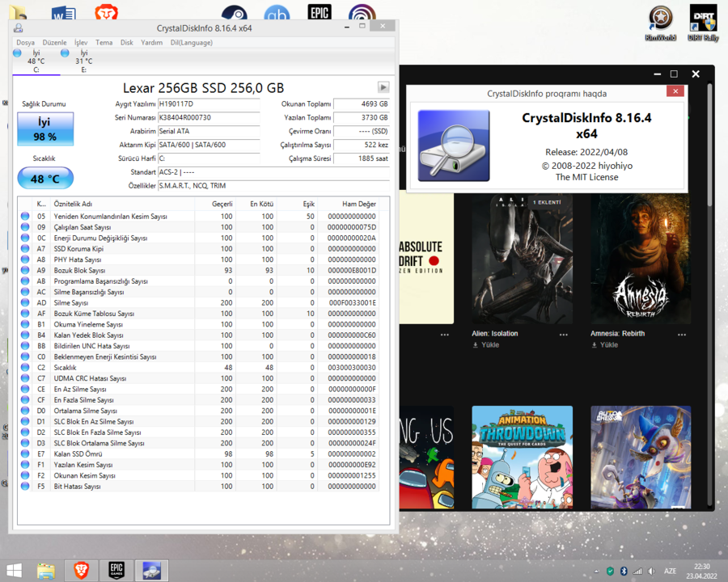This screenshot has height=582, width=728.
Task: Open the Dil(Language) menu
Action: click(191, 42)
